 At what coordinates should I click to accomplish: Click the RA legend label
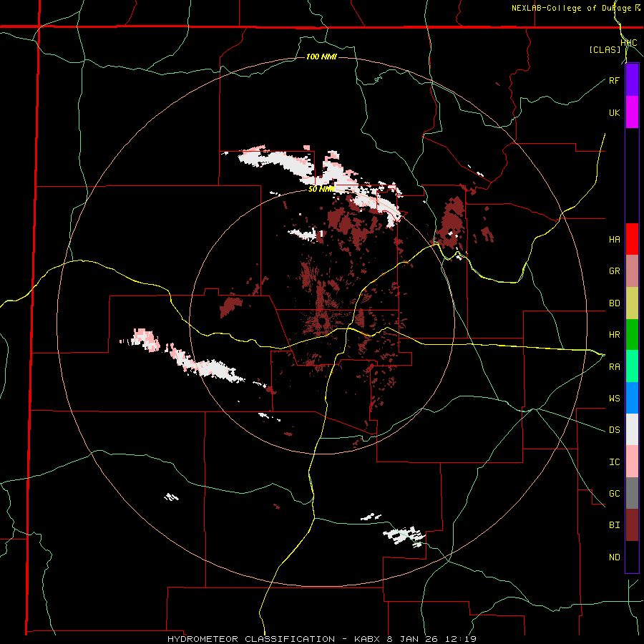[x=614, y=366]
